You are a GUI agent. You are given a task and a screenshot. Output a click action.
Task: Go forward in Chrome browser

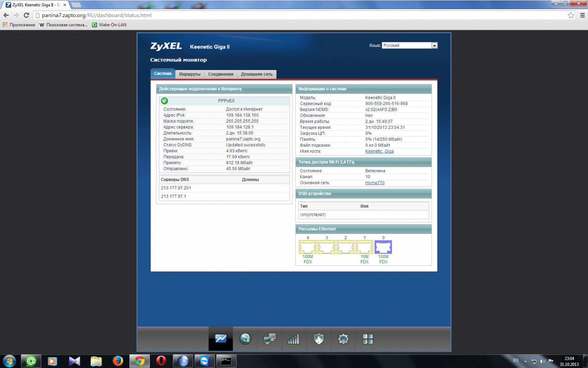pyautogui.click(x=16, y=15)
